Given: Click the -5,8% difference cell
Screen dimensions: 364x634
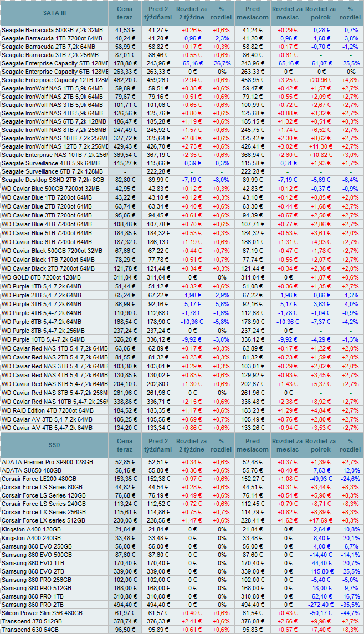Looking at the screenshot, I should coord(222,322).
